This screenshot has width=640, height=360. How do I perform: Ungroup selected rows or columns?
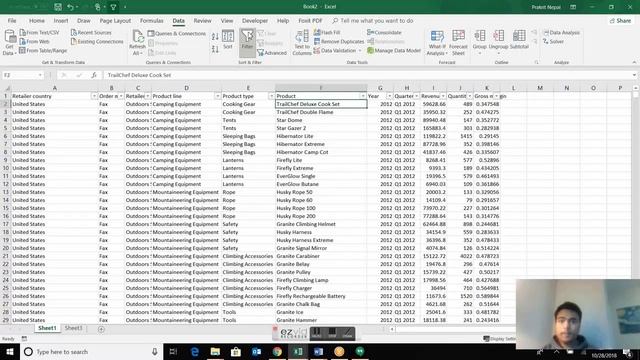point(498,42)
